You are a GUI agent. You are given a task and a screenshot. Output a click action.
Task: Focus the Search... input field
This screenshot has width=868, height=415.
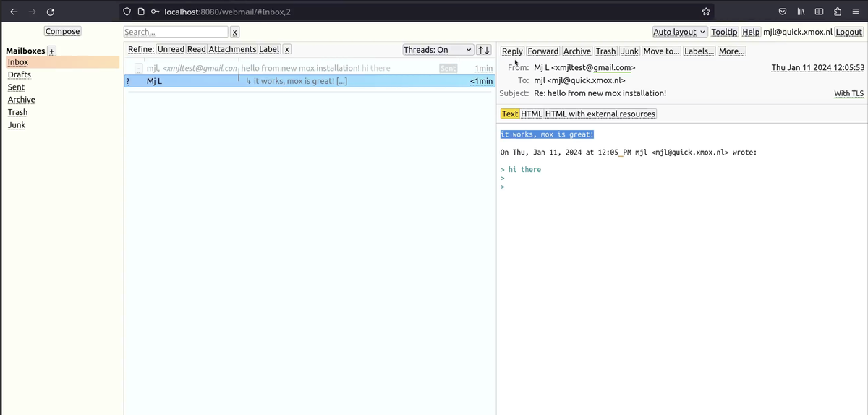pos(176,32)
